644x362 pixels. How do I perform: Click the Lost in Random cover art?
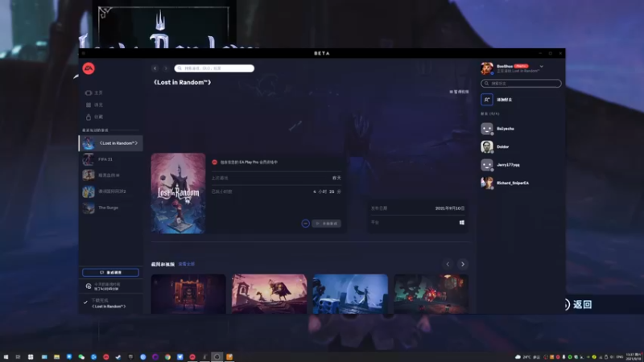(178, 193)
